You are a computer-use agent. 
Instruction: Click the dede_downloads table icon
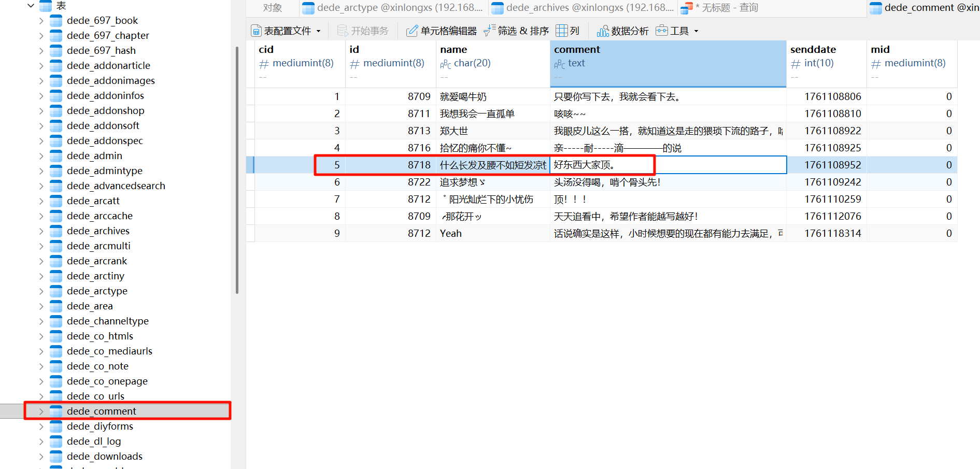click(56, 457)
